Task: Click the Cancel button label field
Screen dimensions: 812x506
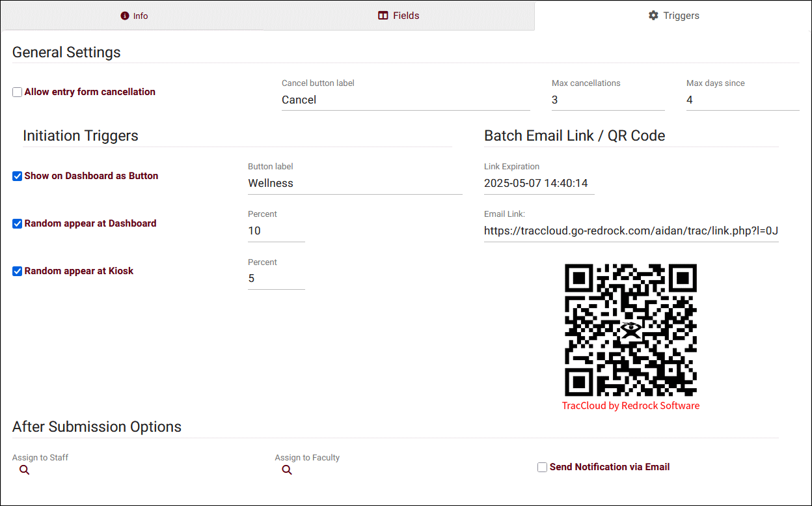Action: point(405,100)
